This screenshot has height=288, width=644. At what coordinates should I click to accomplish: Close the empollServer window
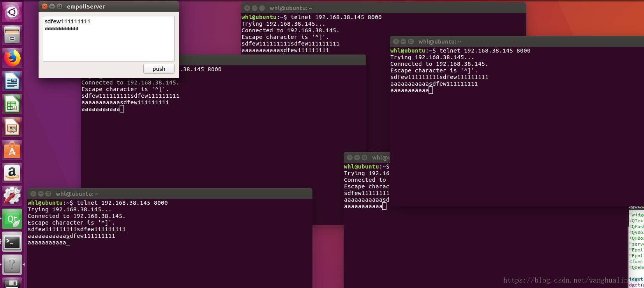click(x=45, y=6)
